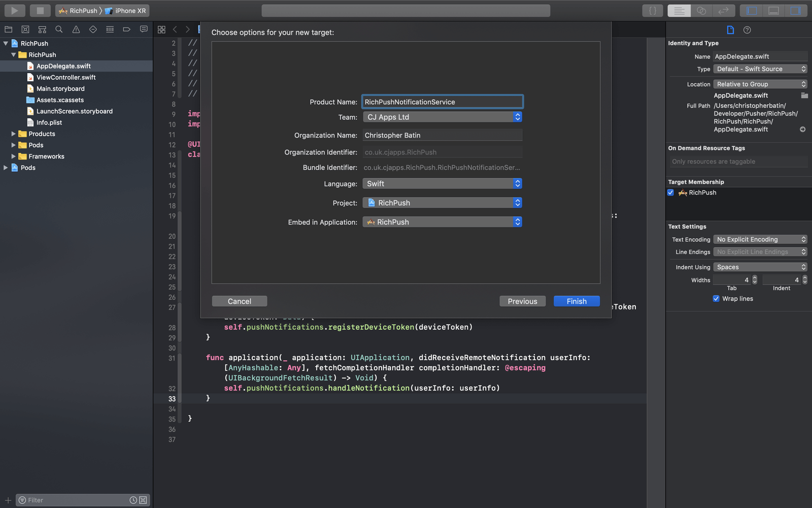The image size is (812, 508).
Task: Switch to the Standard editor
Action: coord(679,11)
